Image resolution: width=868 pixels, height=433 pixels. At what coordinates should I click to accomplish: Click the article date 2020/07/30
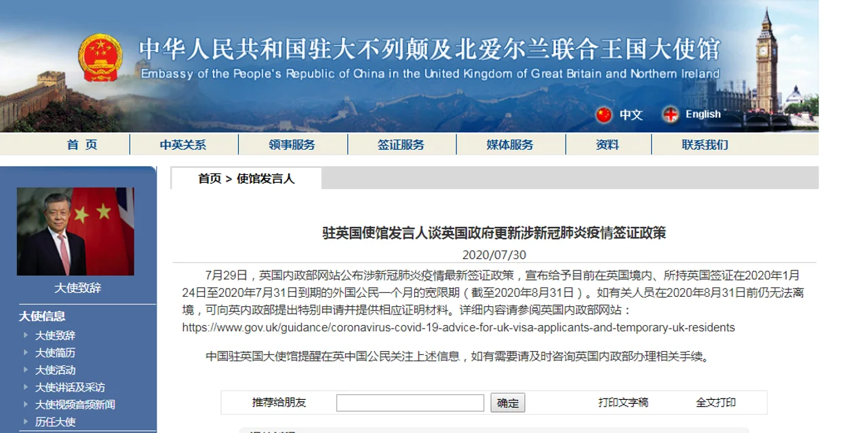[x=494, y=255]
